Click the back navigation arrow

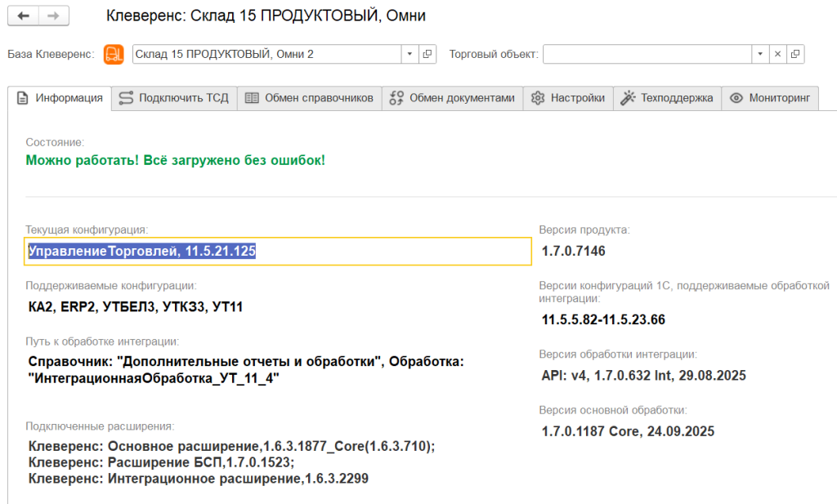(23, 16)
